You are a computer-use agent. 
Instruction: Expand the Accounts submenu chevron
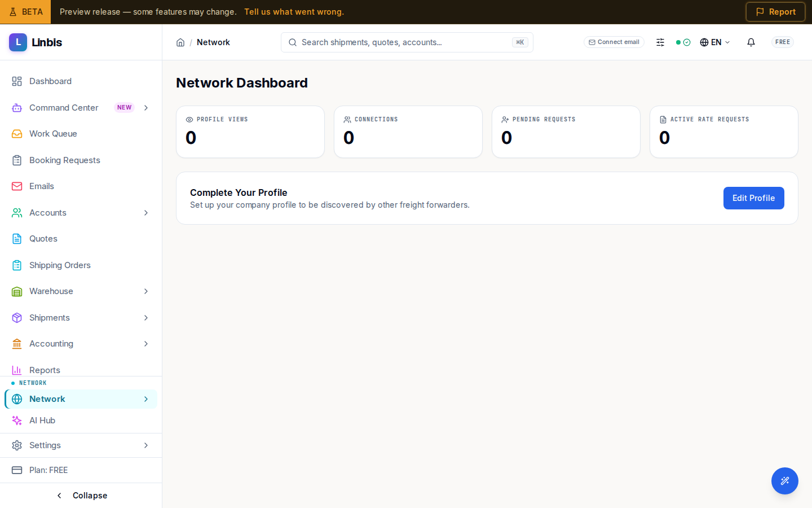coord(146,213)
